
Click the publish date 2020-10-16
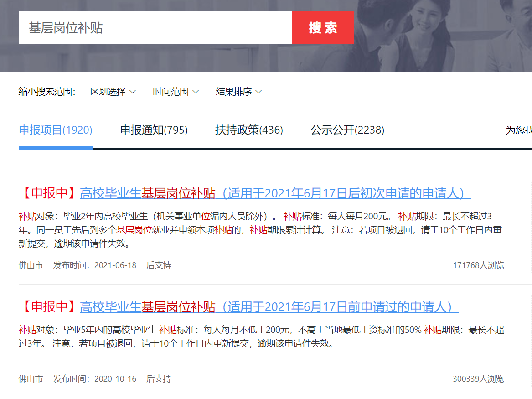click(x=115, y=379)
